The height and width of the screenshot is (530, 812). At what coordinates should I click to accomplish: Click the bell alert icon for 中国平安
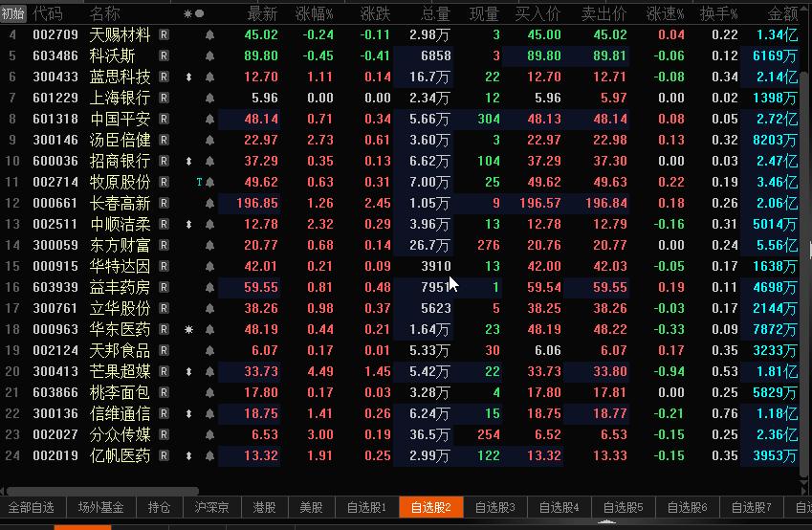(x=209, y=120)
